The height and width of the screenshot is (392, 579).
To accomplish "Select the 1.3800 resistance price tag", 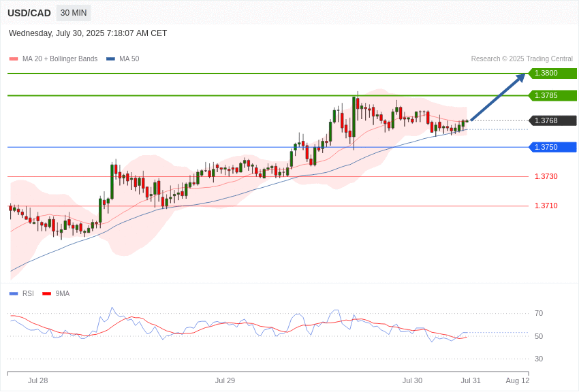I will 552,73.
